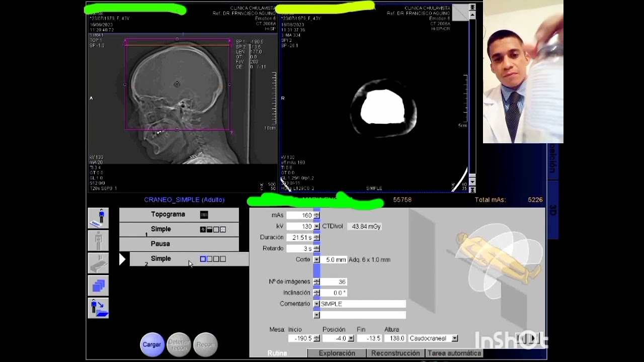
Task: Click the kV value field
Action: pyautogui.click(x=300, y=226)
